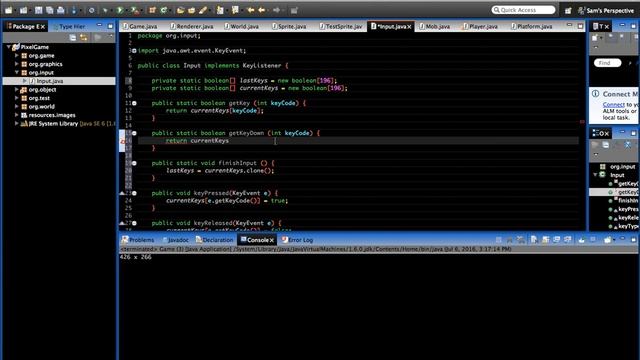640x360 pixels.
Task: Click the Save All toolbar icon
Action: coord(49,10)
